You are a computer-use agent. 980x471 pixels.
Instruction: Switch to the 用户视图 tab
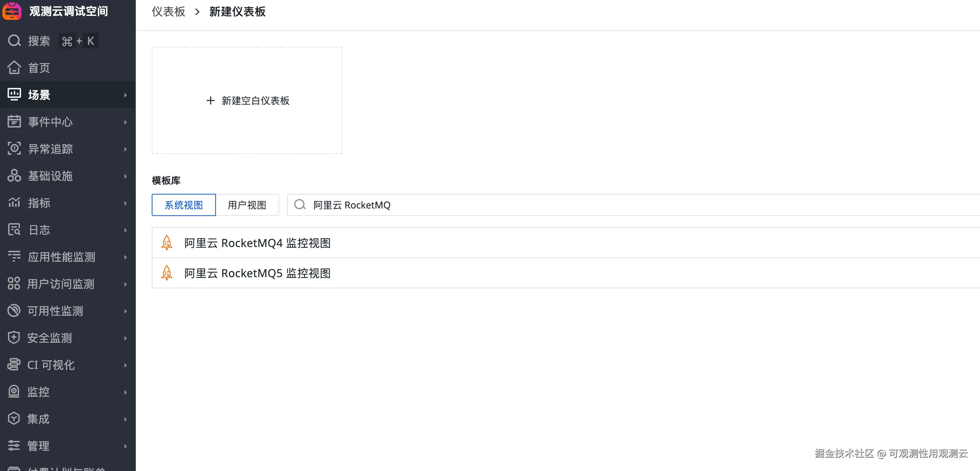point(247,205)
